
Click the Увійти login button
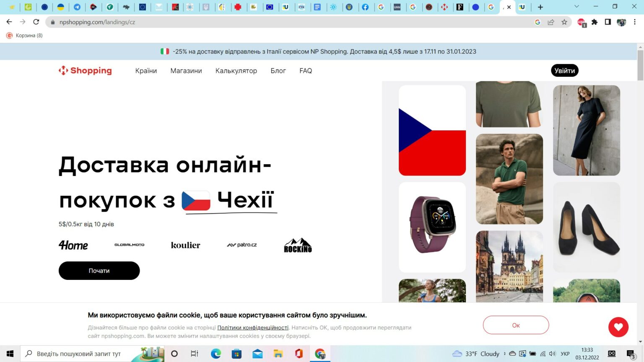point(564,70)
